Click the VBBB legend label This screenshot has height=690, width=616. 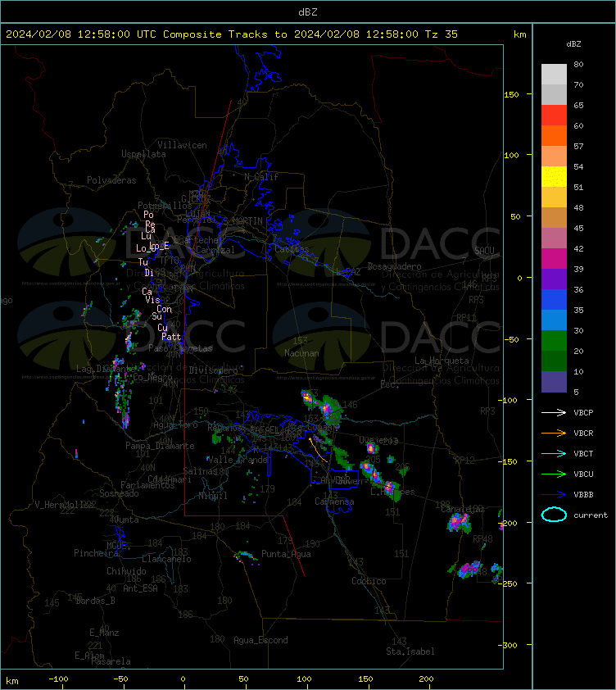click(583, 495)
